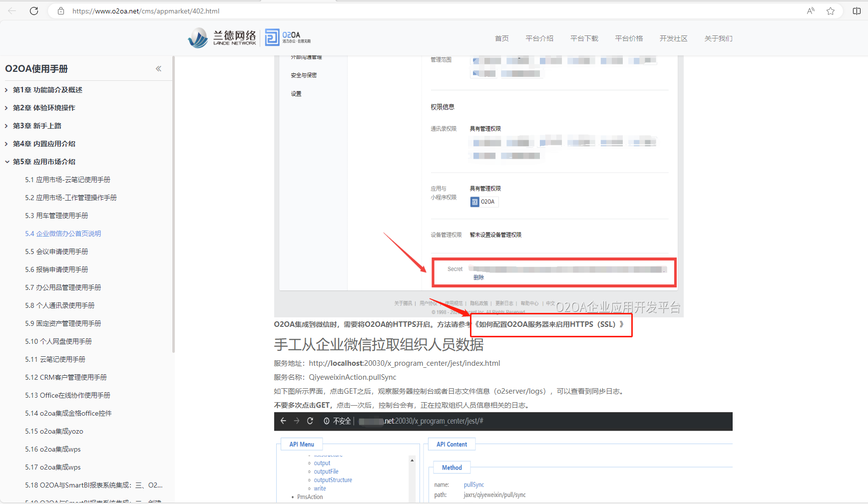Viewport: 868px width, 504px height.
Task: Click the O2OA logo in the header
Action: point(288,37)
